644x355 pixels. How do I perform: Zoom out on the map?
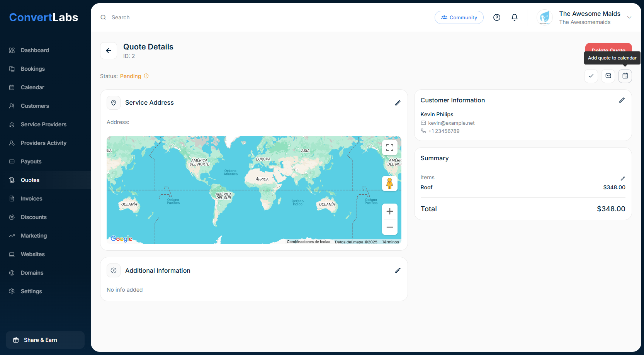(389, 227)
